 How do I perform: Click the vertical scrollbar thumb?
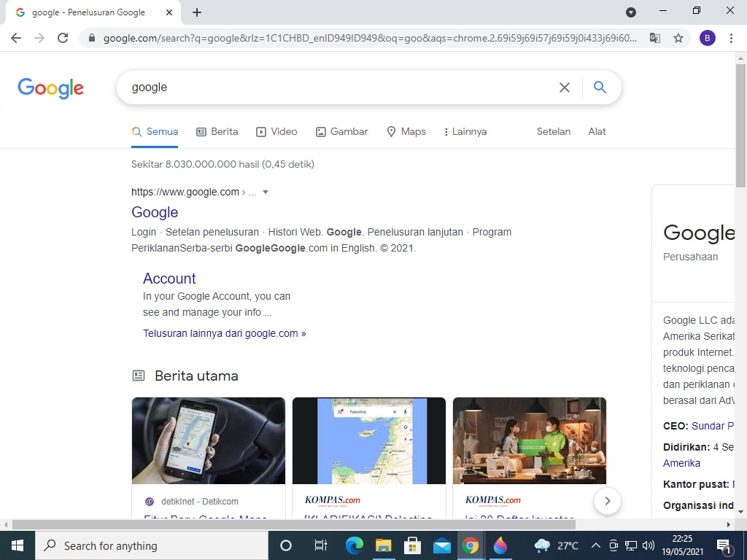click(740, 125)
